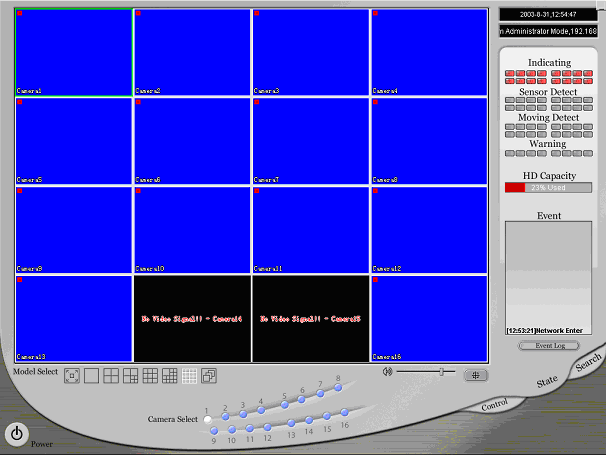The height and width of the screenshot is (455, 606).
Task: Select camera 11 in Camera Select
Action: click(x=250, y=428)
